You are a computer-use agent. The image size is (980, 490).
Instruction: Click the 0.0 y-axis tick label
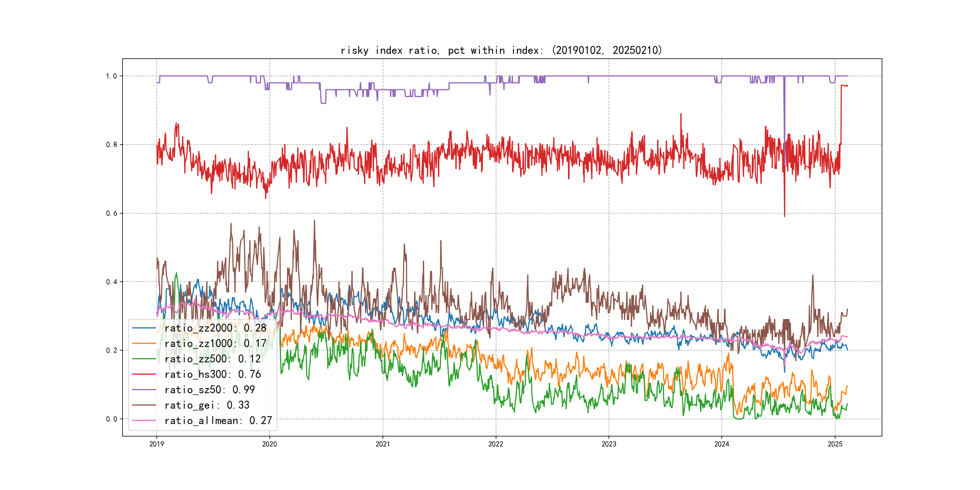point(111,419)
